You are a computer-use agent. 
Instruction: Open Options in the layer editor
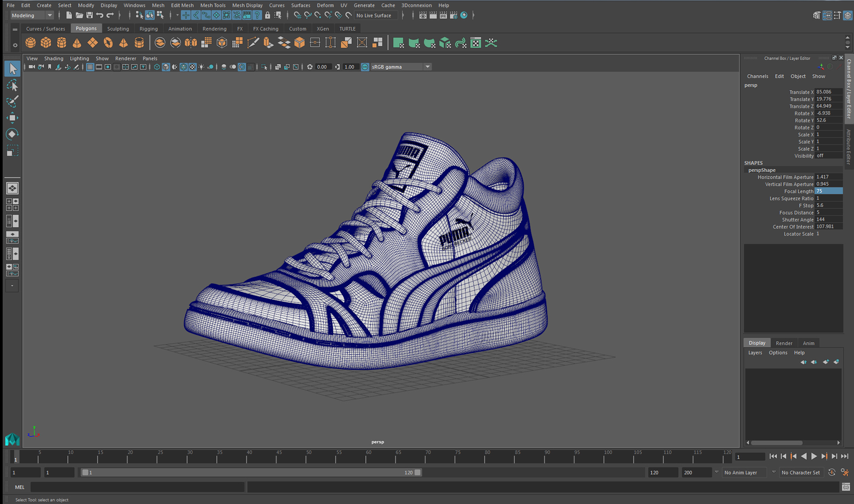point(778,352)
